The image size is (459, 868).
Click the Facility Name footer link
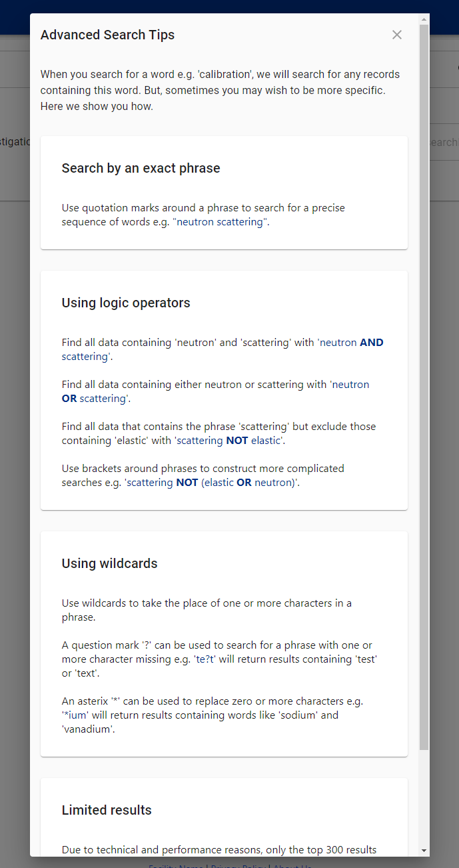click(175, 865)
